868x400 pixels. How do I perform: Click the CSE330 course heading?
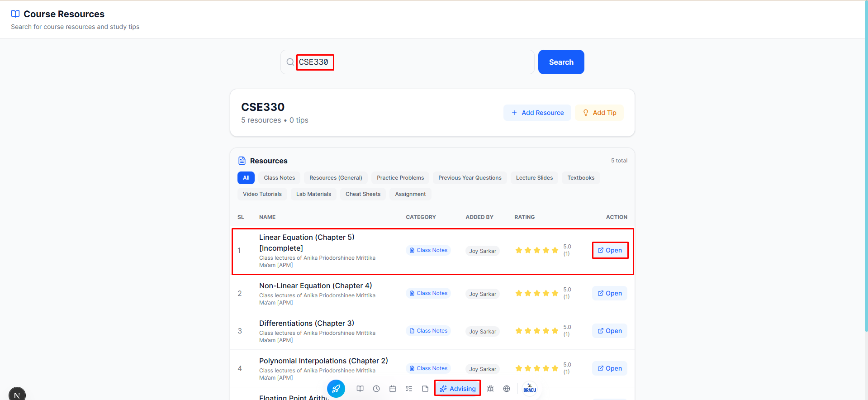click(x=263, y=107)
